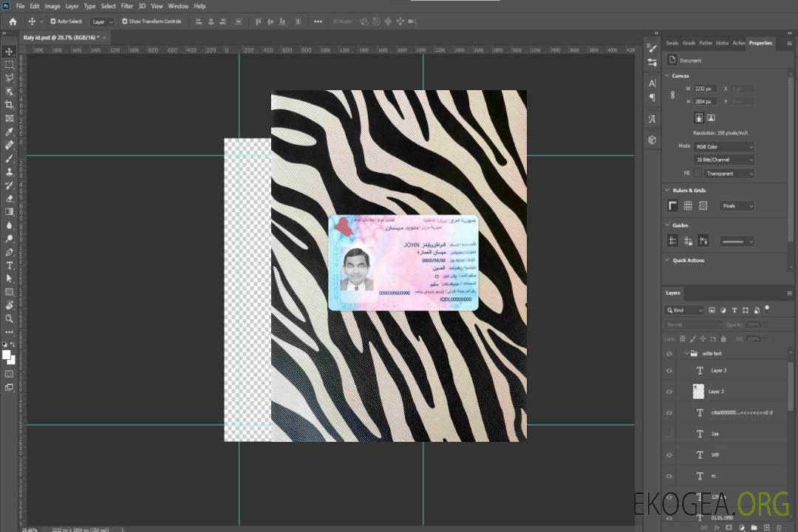Toggle the Auto-Select checkbox
The height and width of the screenshot is (532, 798).
click(x=53, y=21)
